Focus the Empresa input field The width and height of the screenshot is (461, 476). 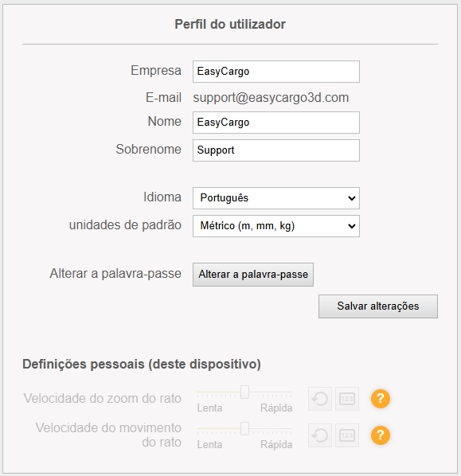coord(276,72)
